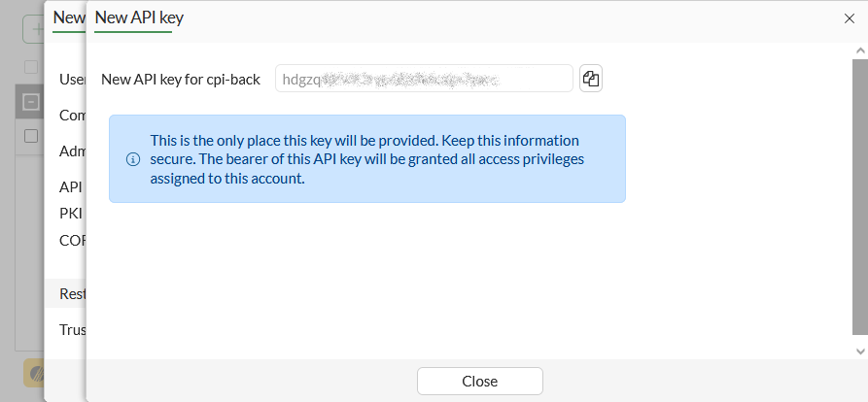The width and height of the screenshot is (868, 402).
Task: Tick the row checkbox below the minus icon
Action: click(31, 136)
